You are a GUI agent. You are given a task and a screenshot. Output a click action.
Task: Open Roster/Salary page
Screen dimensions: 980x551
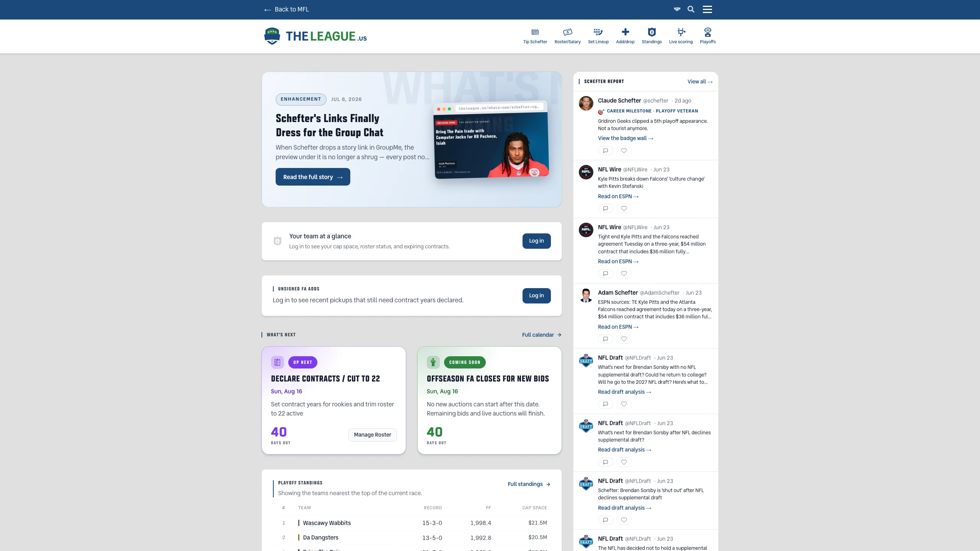point(567,36)
